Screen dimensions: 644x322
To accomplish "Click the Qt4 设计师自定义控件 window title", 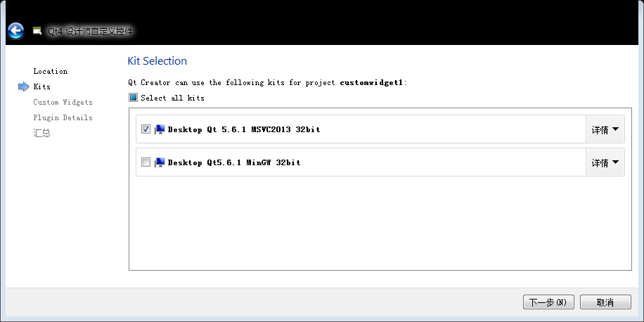I will coord(91,31).
